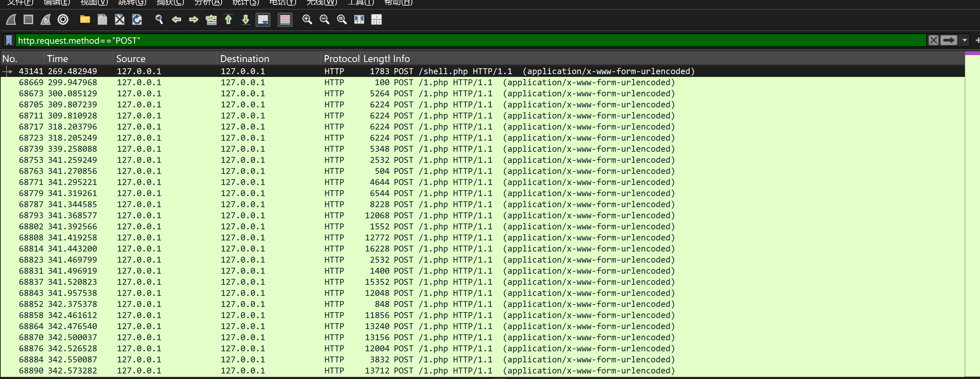Open the 统计(S) statistics menu
Screen dimensions: 980x379
tap(245, 3)
